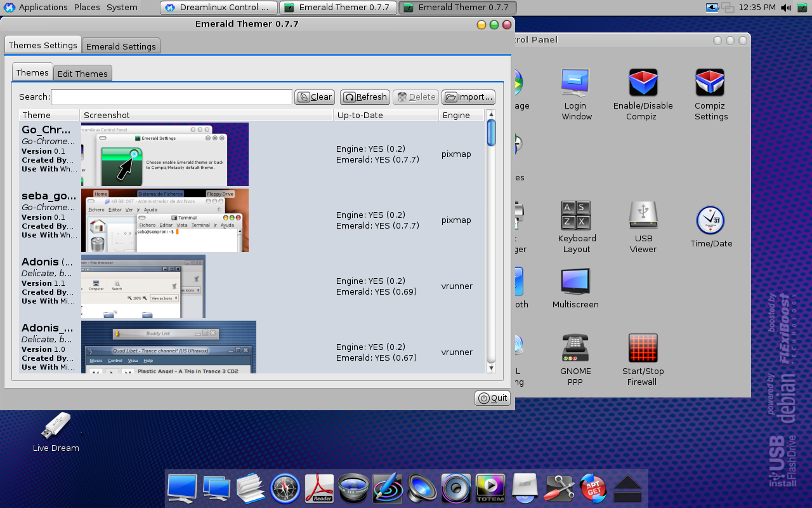Refresh the themes list
Viewport: 812px width, 508px height.
click(x=364, y=97)
